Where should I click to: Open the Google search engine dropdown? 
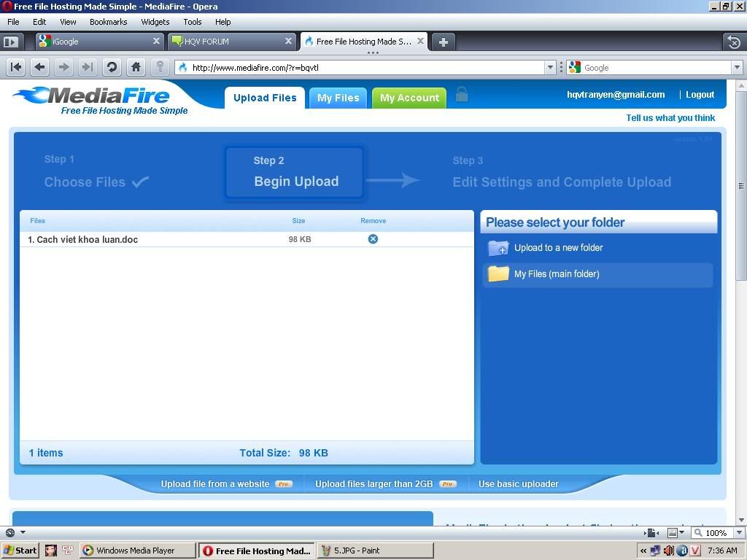click(737, 68)
